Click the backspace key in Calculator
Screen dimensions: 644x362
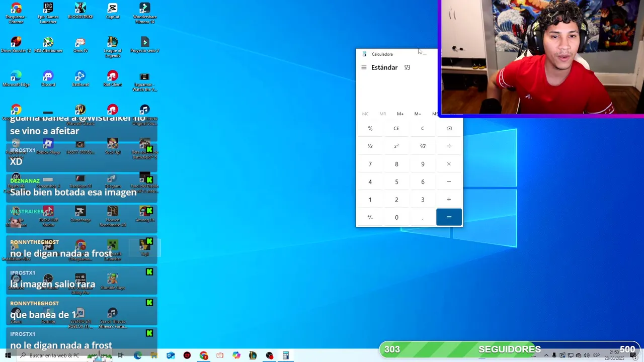pyautogui.click(x=449, y=128)
